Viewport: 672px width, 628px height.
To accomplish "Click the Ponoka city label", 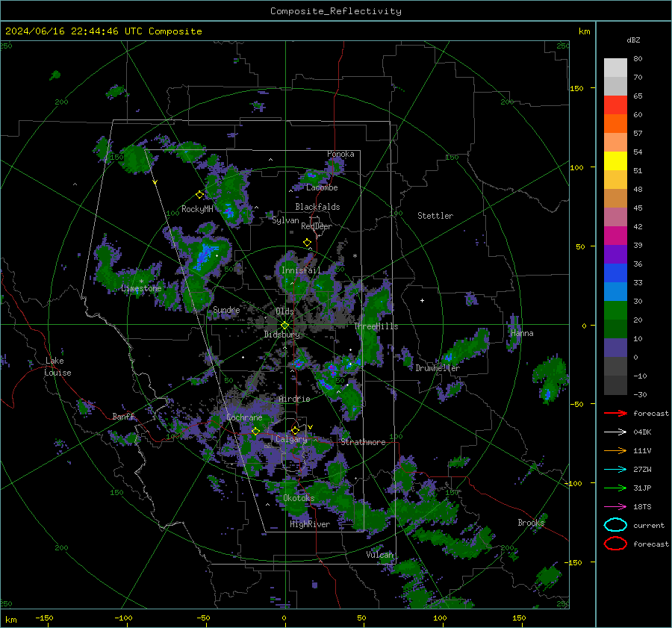I will [340, 154].
